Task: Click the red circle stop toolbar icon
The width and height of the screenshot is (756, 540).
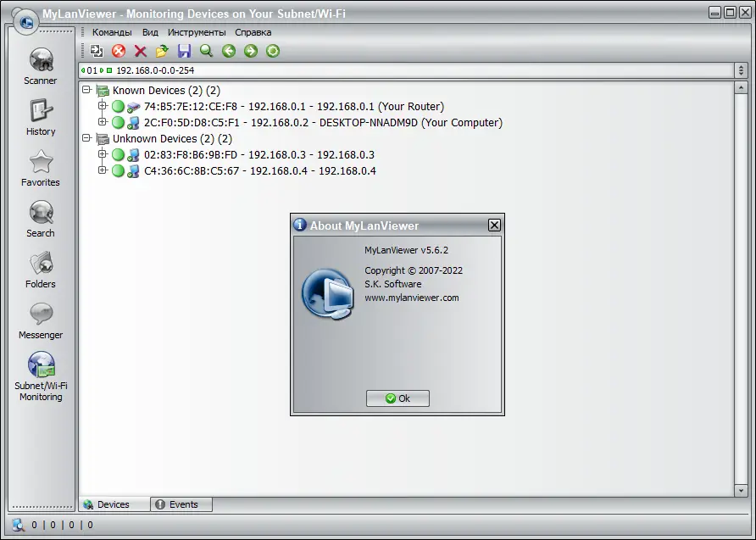Action: click(x=119, y=51)
